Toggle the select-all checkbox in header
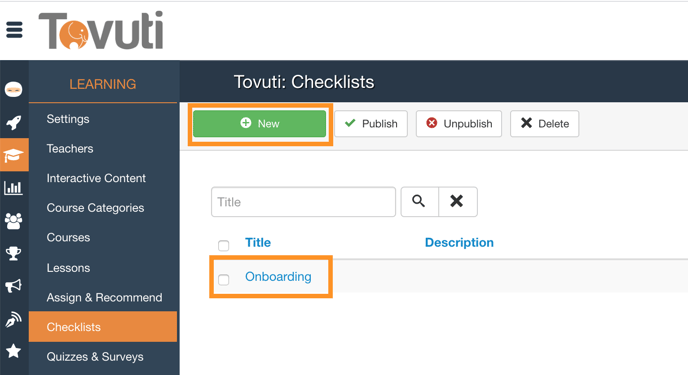 [x=224, y=245]
